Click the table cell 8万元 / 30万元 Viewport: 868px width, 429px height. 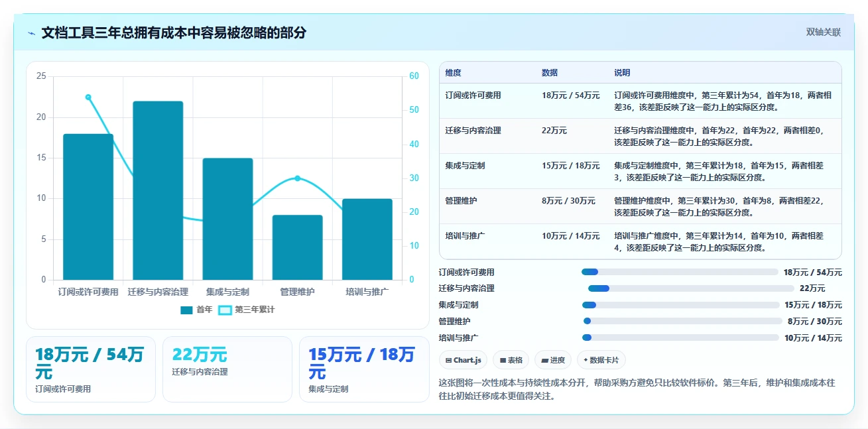[569, 201]
